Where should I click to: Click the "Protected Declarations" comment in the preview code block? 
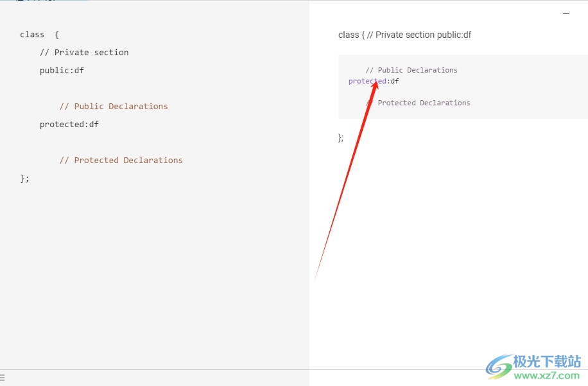424,103
